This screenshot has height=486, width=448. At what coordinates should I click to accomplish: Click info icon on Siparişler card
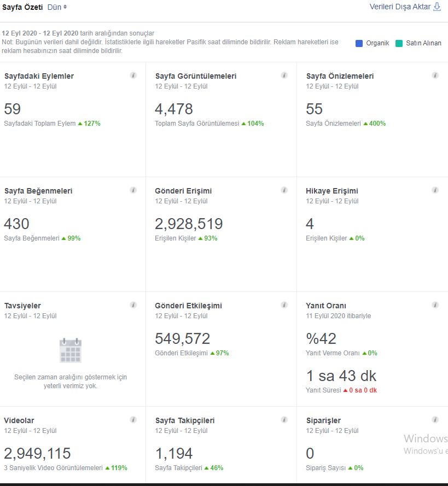pyautogui.click(x=435, y=420)
